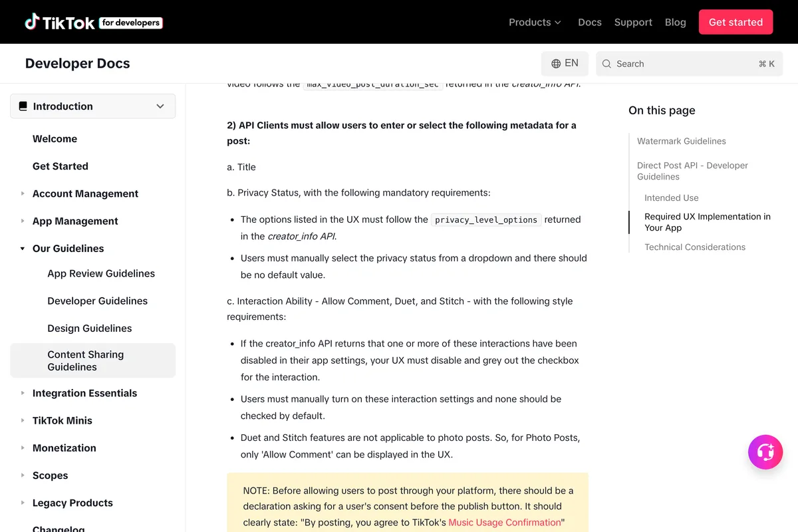Expand the Scopes section
The height and width of the screenshot is (532, 798).
(x=50, y=475)
